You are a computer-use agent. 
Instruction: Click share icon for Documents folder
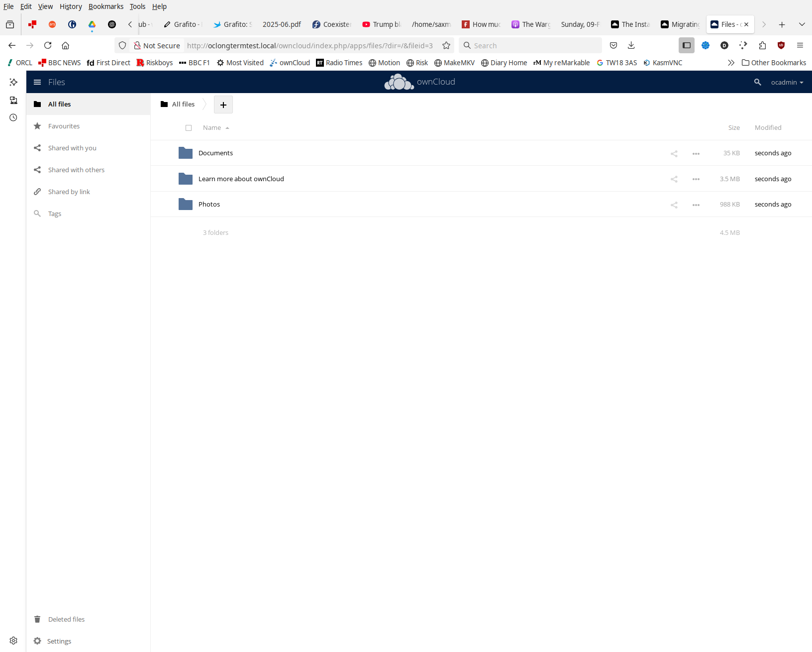coord(674,153)
